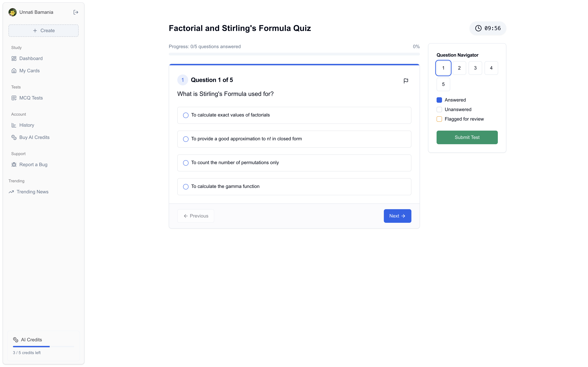Image resolution: width=588 pixels, height=367 pixels.
Task: Open Trending News
Action: click(x=32, y=192)
